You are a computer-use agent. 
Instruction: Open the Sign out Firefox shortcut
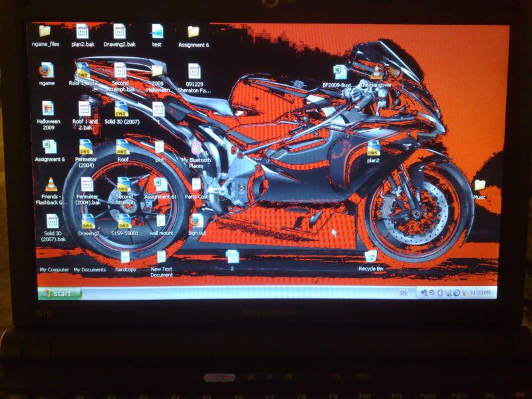[x=197, y=221]
